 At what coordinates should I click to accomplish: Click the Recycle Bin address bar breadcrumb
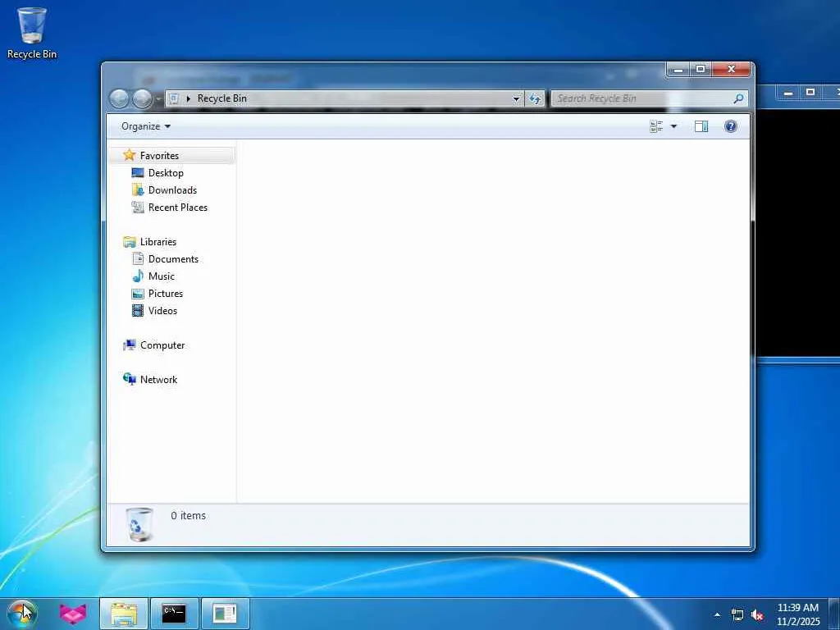click(x=221, y=98)
